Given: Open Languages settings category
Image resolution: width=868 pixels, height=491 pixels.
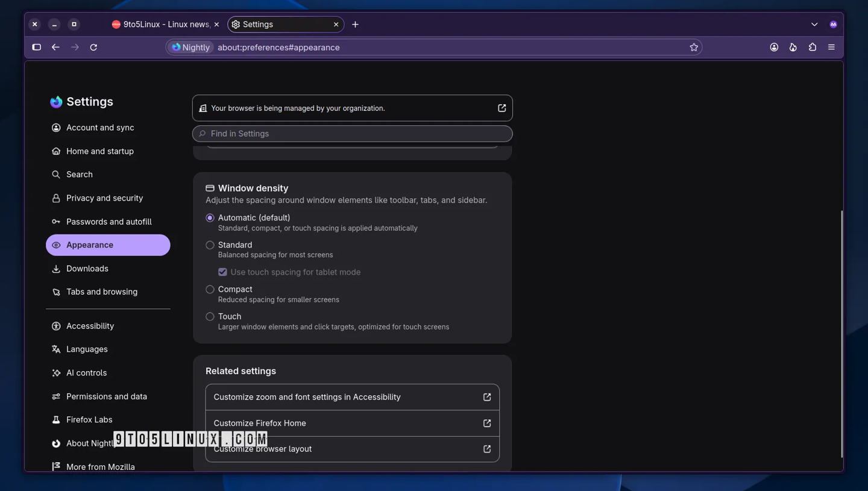Looking at the screenshot, I should coord(108,349).
